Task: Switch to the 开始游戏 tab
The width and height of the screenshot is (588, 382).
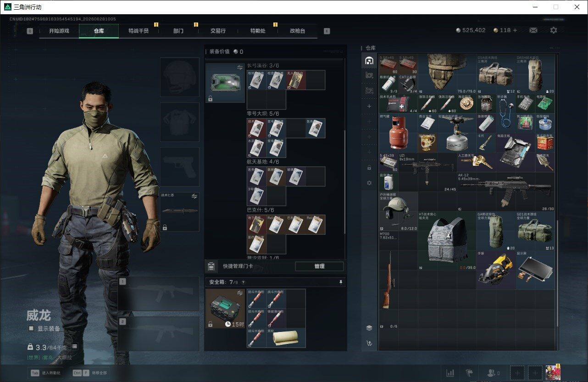Action: coord(59,31)
